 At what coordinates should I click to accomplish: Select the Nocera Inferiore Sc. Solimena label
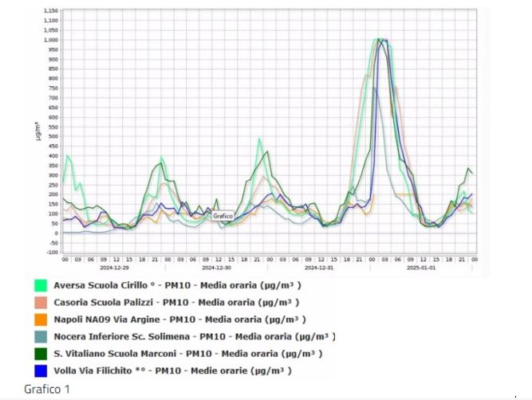(x=195, y=336)
